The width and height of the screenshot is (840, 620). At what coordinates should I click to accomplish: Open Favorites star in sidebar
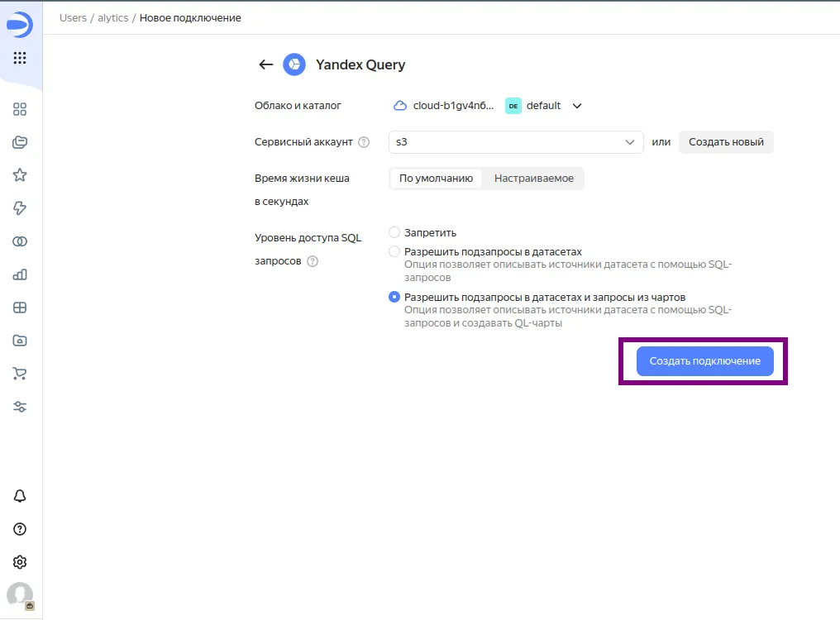click(x=20, y=175)
